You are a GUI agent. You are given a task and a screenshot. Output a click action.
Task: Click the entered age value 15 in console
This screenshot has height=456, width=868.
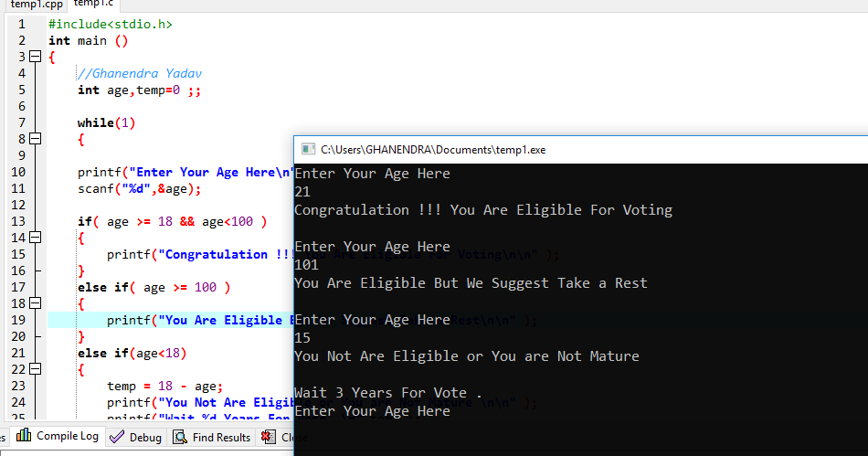pos(302,338)
